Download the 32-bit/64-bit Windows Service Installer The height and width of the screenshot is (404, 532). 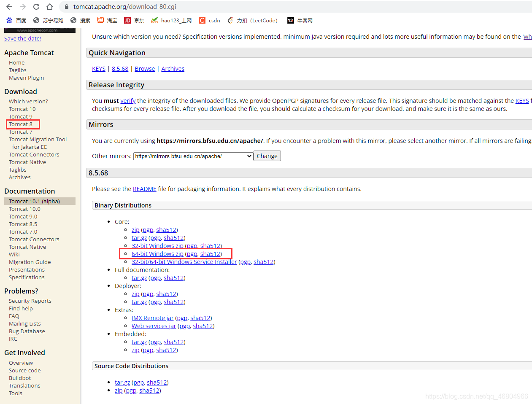(184, 262)
